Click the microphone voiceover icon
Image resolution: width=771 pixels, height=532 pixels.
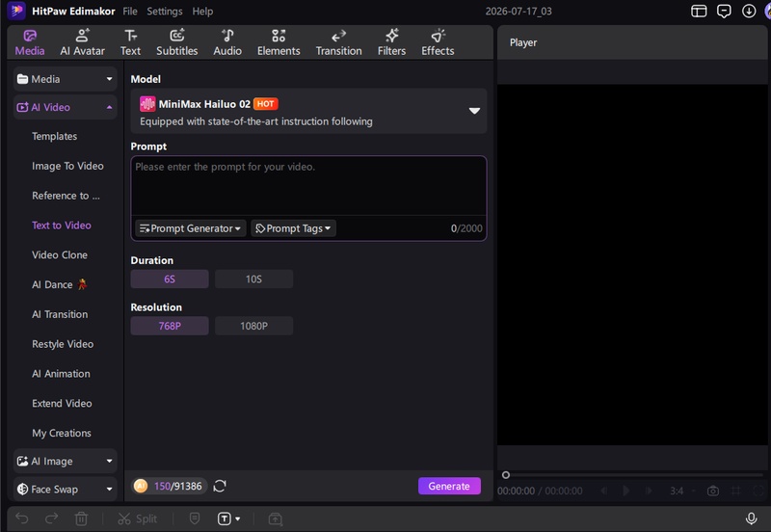click(751, 519)
